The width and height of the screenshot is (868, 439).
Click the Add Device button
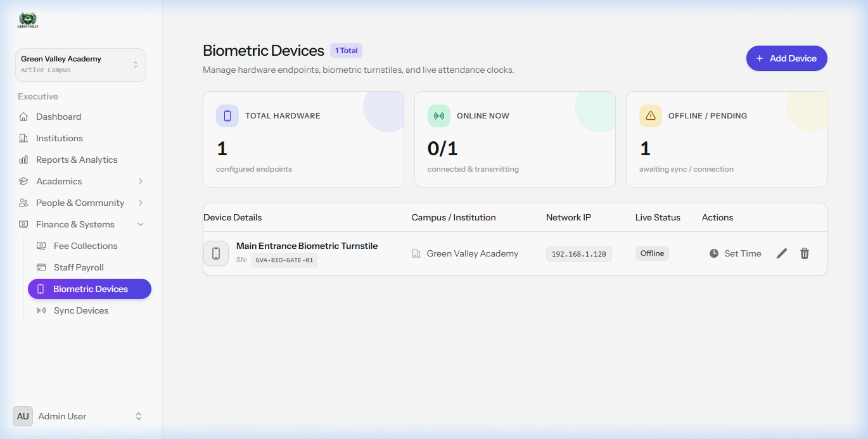pyautogui.click(x=786, y=58)
